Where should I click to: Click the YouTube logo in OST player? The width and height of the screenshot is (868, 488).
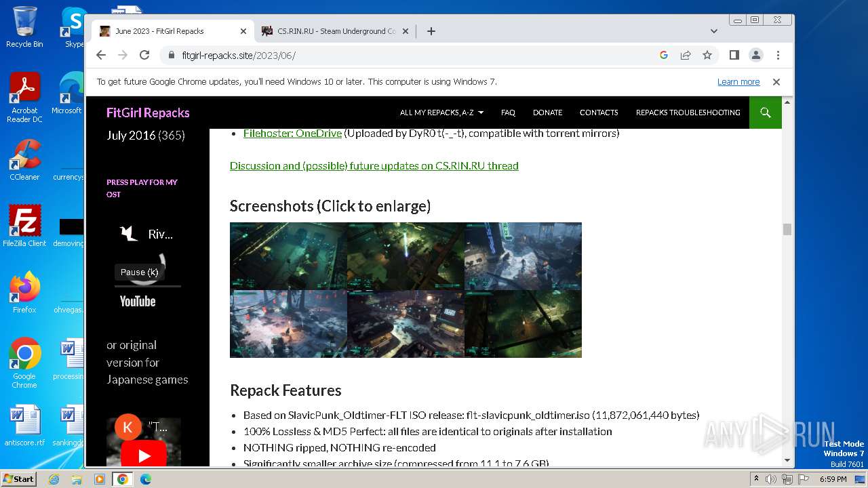(138, 302)
